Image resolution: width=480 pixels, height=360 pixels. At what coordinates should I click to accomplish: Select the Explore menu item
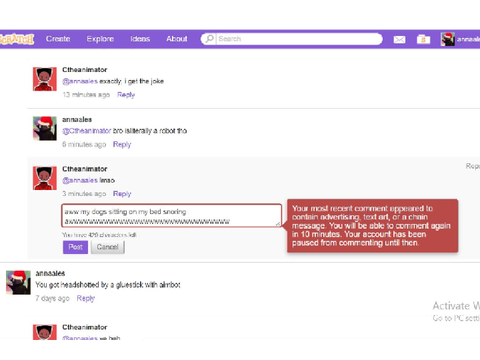(100, 39)
